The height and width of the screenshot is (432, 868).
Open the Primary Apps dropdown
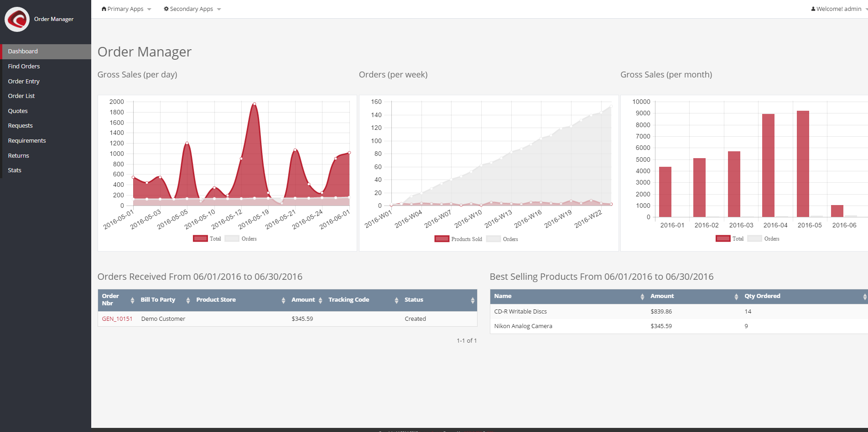click(126, 9)
